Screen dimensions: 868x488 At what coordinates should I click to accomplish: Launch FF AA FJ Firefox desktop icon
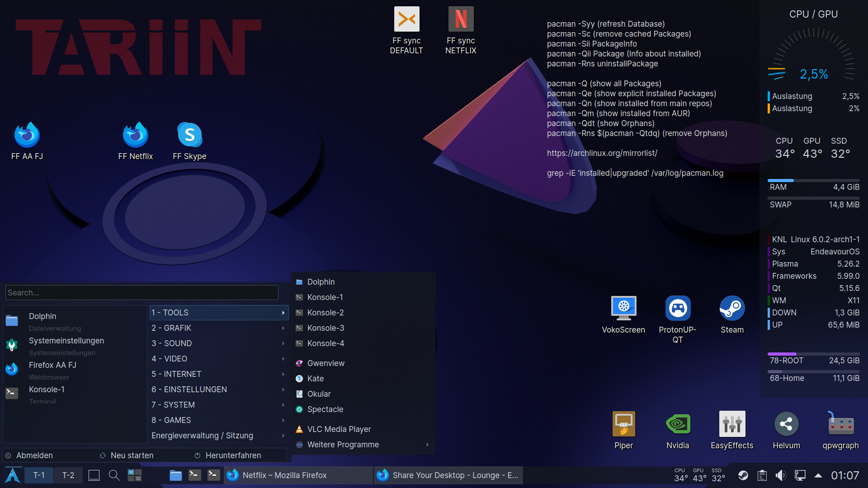pyautogui.click(x=27, y=141)
